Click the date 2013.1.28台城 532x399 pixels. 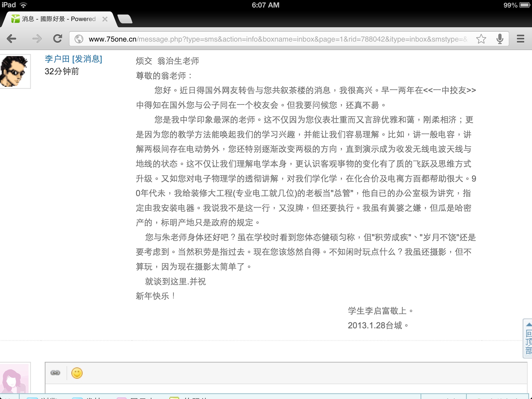378,325
